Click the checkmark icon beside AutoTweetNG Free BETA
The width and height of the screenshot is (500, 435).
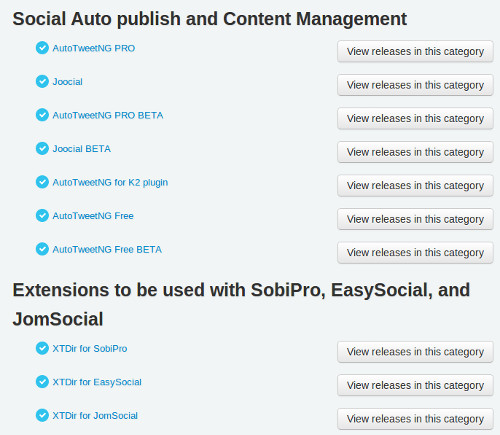click(x=42, y=249)
